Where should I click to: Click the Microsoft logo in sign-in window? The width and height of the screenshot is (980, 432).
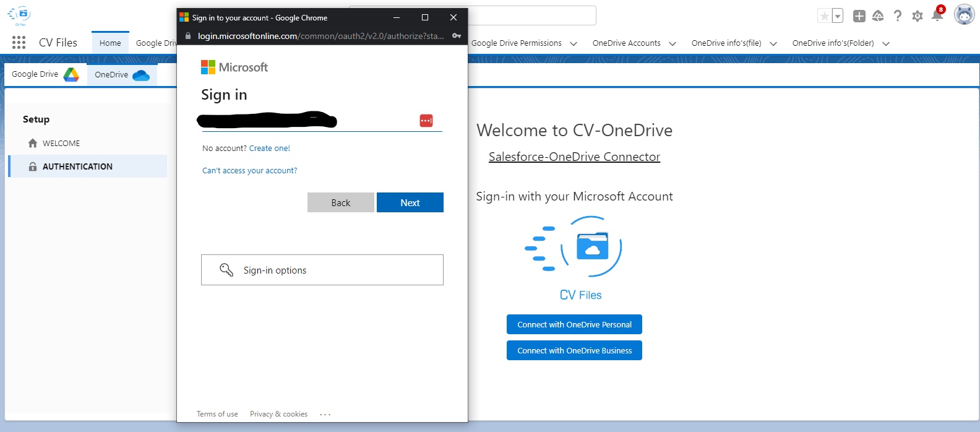point(234,67)
